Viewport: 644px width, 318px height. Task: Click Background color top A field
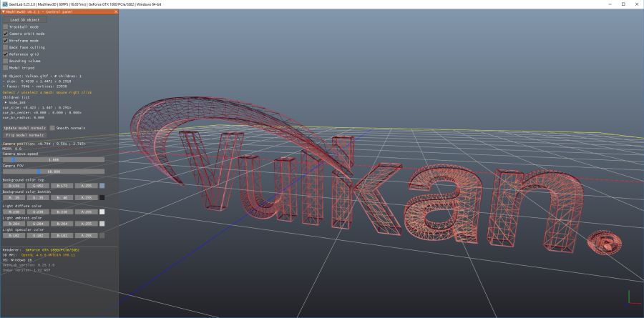point(87,186)
